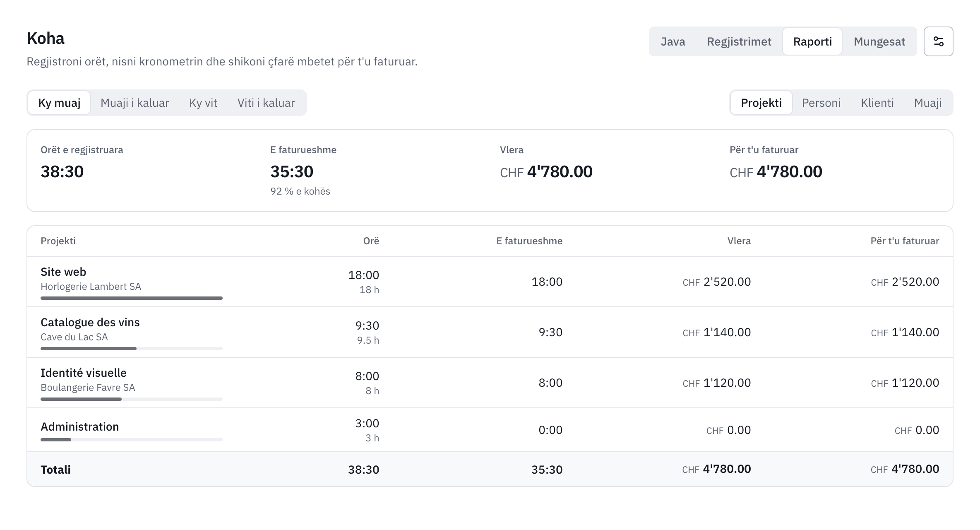Click the 35:30 billable hours summary
This screenshot has height=530, width=980.
coord(292,171)
